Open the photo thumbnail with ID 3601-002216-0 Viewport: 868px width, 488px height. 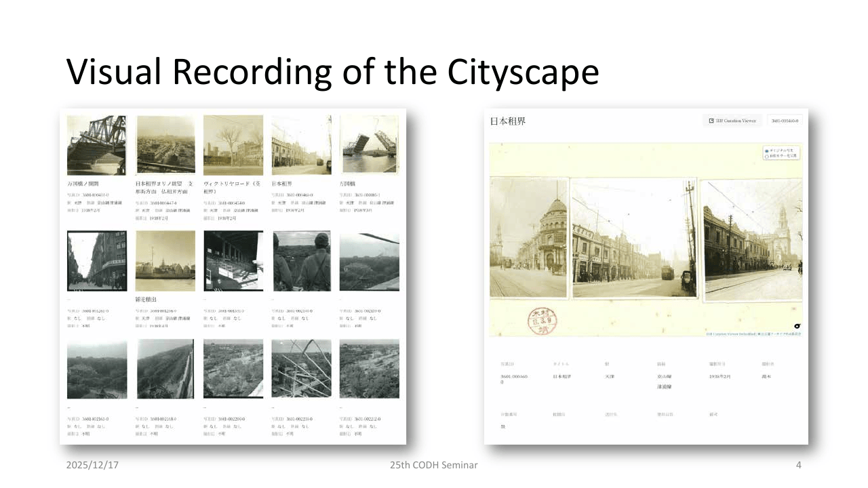(x=302, y=369)
